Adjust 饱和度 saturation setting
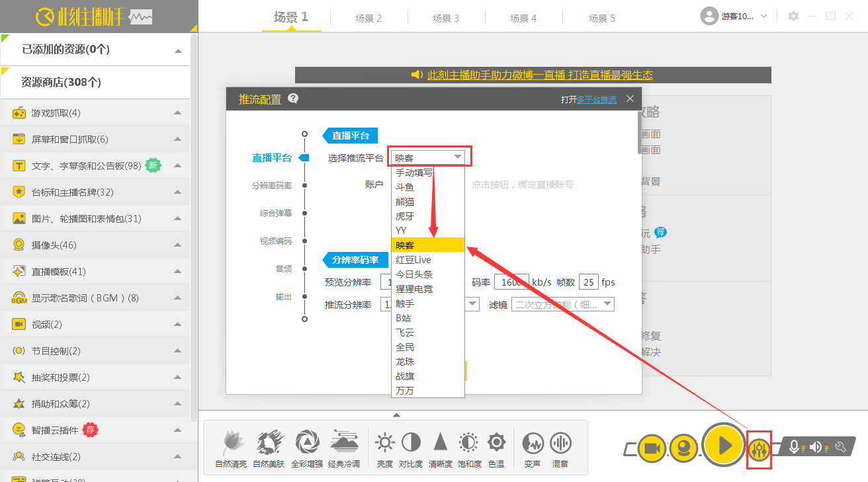 [468, 448]
